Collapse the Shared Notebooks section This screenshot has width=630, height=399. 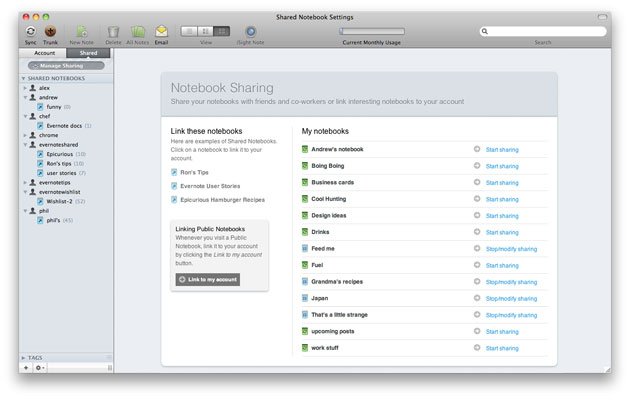tap(23, 78)
